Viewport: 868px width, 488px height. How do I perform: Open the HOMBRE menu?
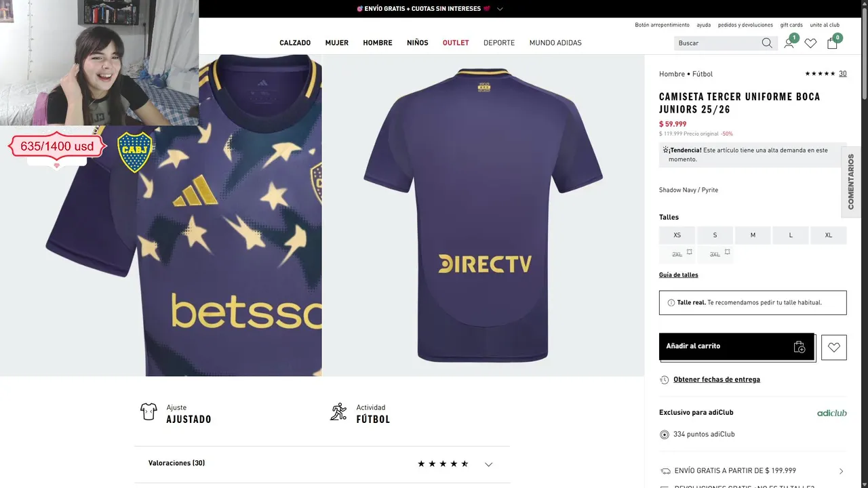[377, 43]
